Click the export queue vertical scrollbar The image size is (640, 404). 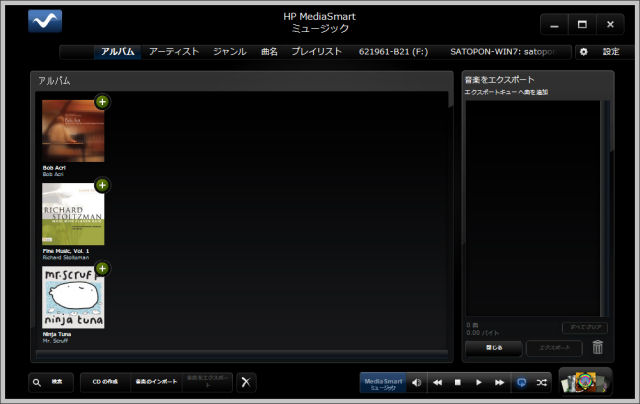click(x=604, y=208)
